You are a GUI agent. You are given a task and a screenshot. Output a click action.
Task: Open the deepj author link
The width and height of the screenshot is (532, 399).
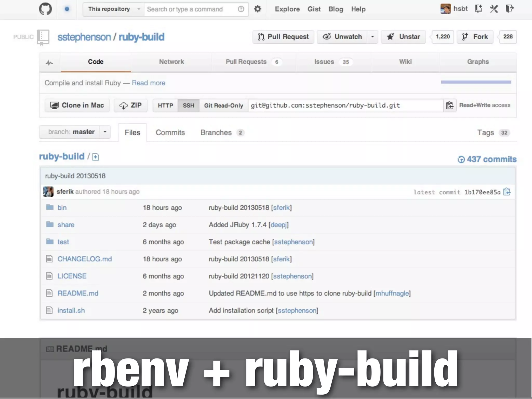[278, 225]
